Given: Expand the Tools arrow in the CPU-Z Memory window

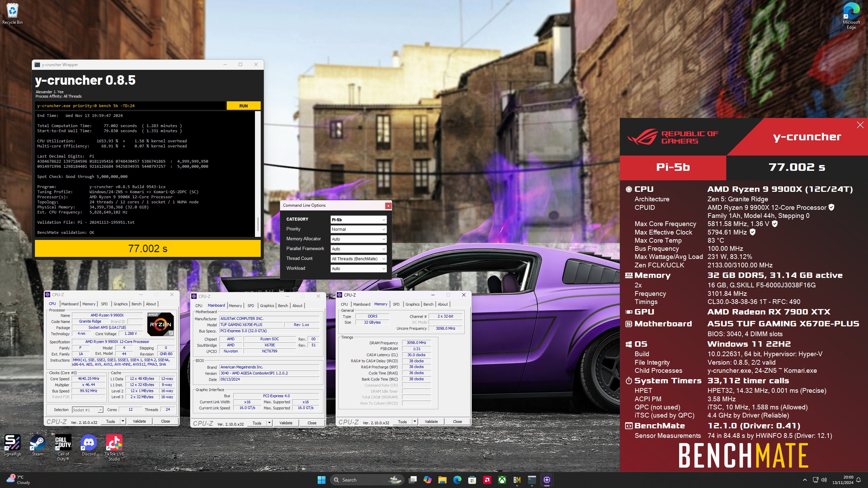Looking at the screenshot, I should point(414,422).
